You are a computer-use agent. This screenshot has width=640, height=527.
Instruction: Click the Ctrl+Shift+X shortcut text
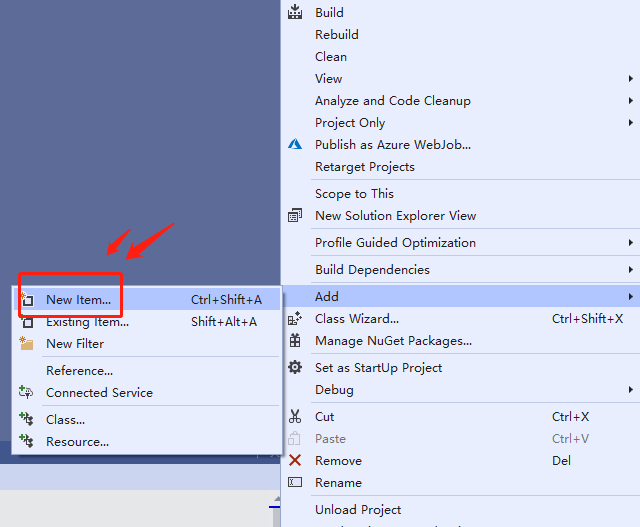click(x=587, y=318)
